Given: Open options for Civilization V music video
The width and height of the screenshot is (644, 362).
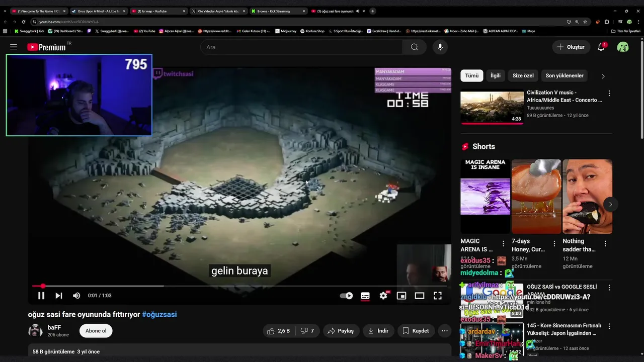Looking at the screenshot, I should coord(609,94).
